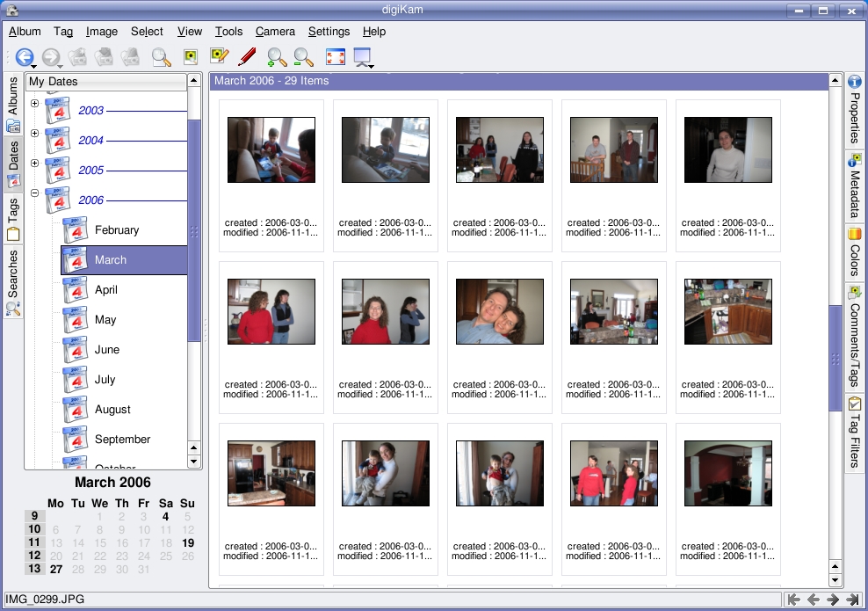
Task: Collapse the 2006 year tree node
Action: [x=35, y=193]
